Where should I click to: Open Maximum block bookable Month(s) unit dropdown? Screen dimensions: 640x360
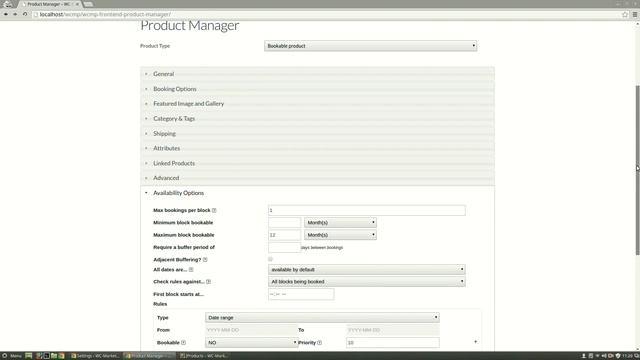click(340, 235)
